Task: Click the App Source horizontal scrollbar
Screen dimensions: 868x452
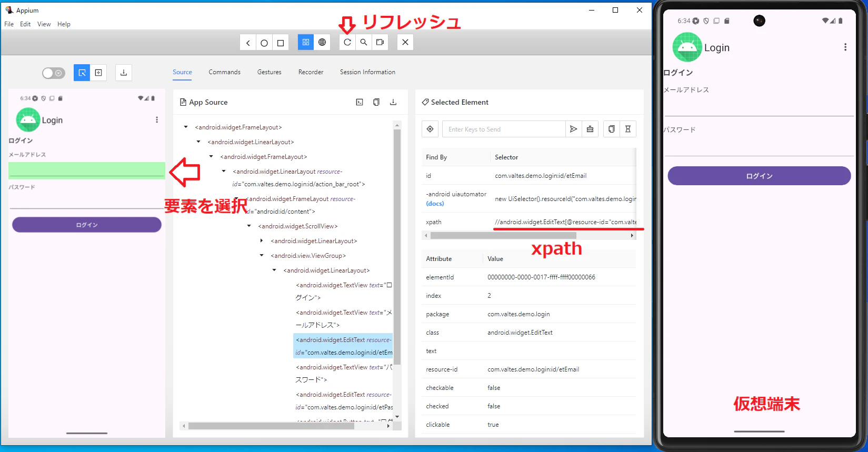Action: pos(271,426)
